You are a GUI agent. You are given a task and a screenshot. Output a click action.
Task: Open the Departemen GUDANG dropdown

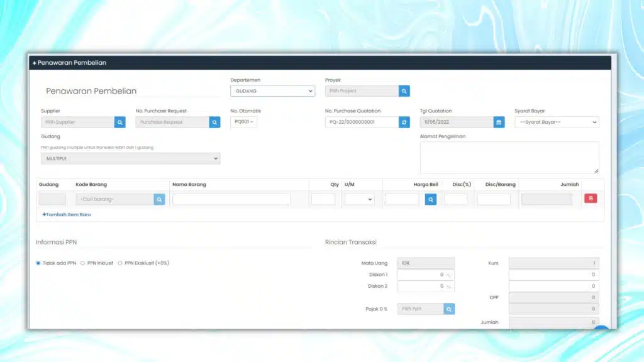tap(273, 91)
